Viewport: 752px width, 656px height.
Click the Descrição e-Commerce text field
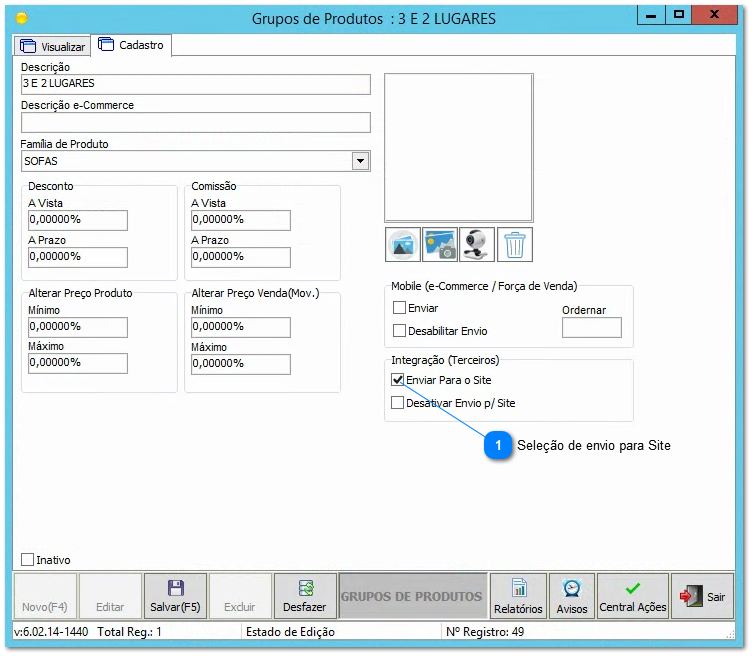[195, 122]
